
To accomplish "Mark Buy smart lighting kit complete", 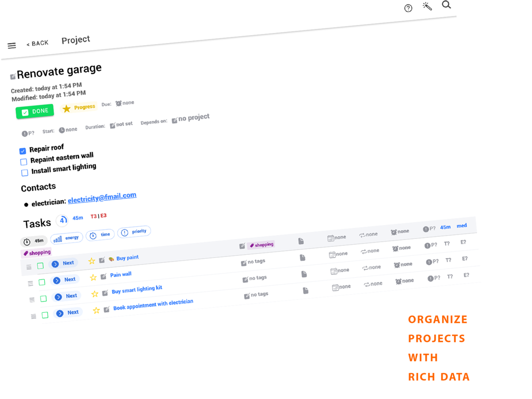I will [x=44, y=299].
